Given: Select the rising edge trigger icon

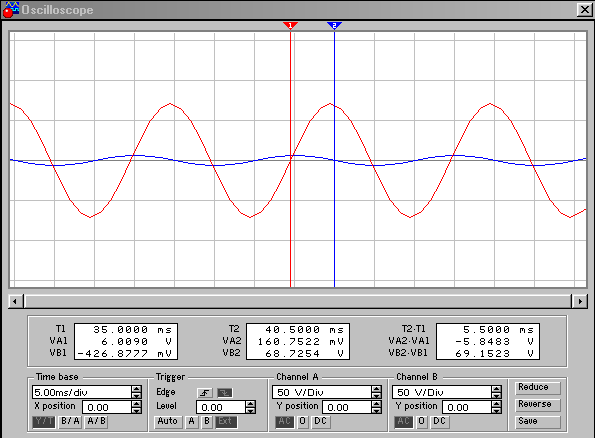Looking at the screenshot, I should coord(205,392).
